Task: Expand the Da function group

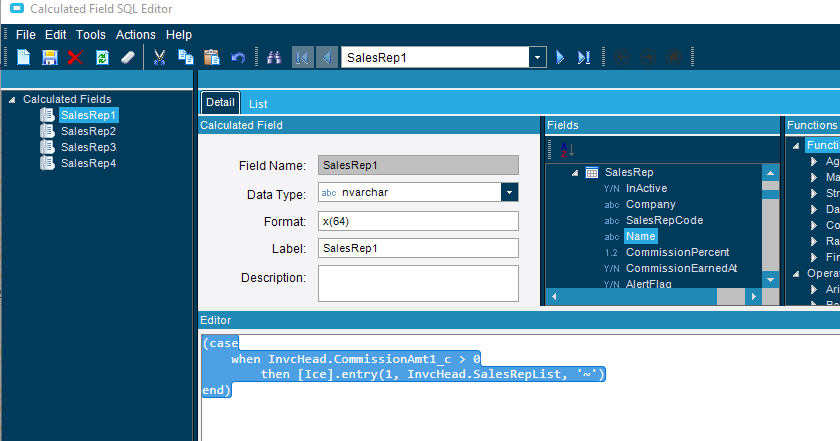Action: [814, 210]
